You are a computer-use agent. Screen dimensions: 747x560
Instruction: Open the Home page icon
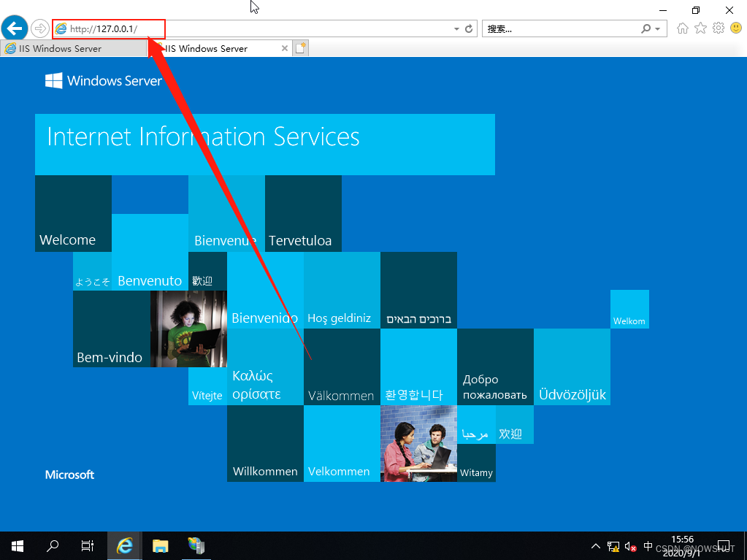pos(683,28)
